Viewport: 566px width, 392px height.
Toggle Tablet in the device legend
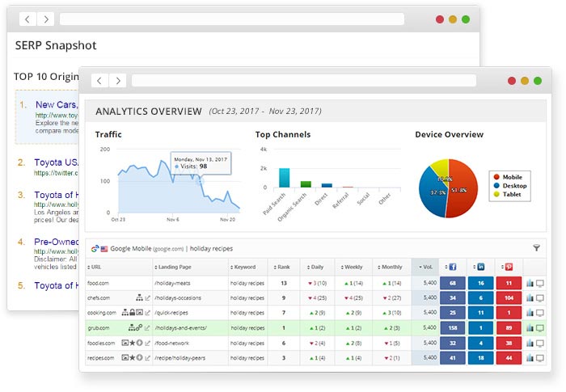click(509, 195)
